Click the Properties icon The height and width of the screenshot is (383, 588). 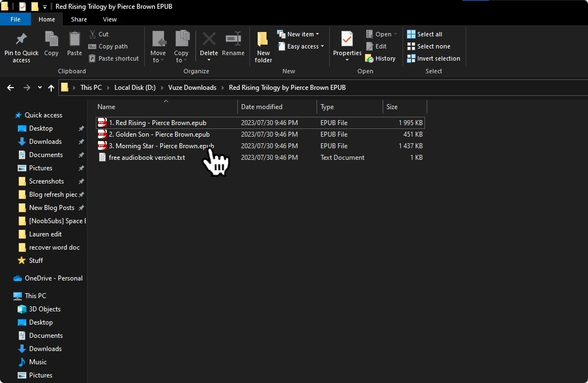pyautogui.click(x=347, y=39)
